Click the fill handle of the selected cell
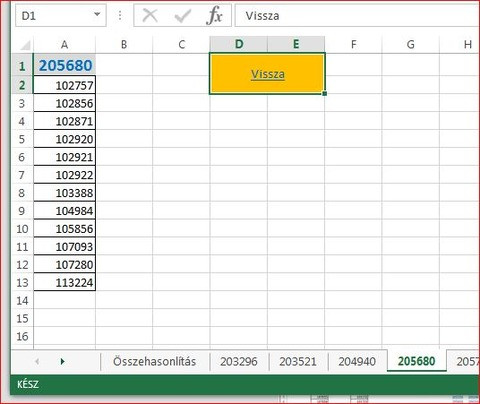Viewport: 480px width, 404px height. click(325, 94)
